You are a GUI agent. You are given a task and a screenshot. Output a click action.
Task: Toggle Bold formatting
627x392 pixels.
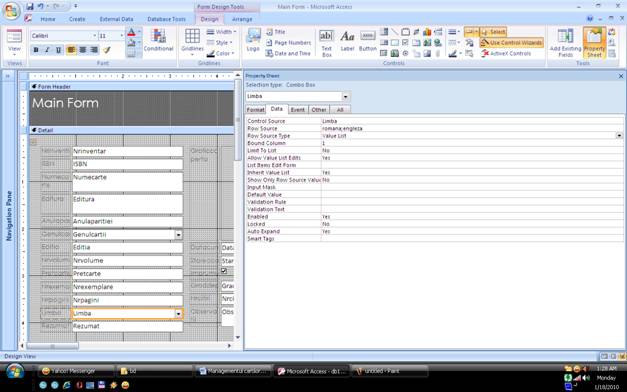tap(36, 50)
